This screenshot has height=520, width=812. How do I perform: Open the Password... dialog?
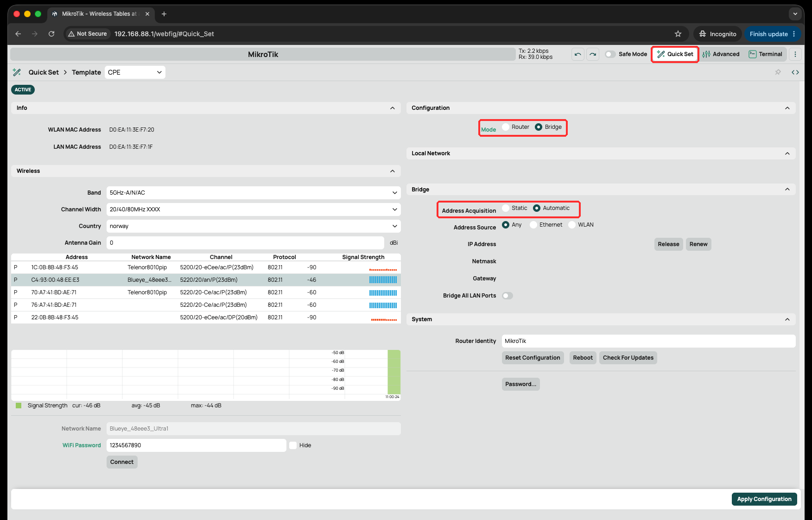tap(520, 384)
